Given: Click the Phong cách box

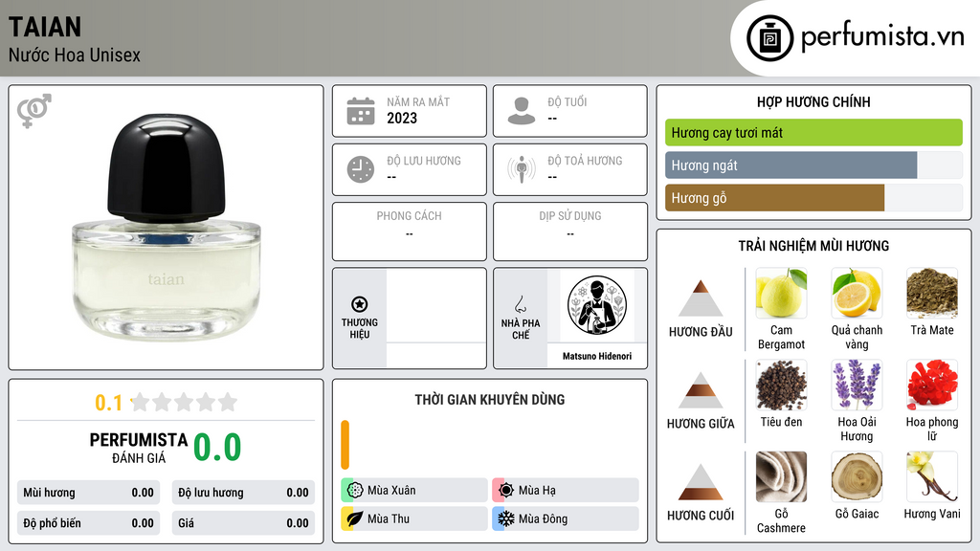Looking at the screenshot, I should (x=410, y=231).
